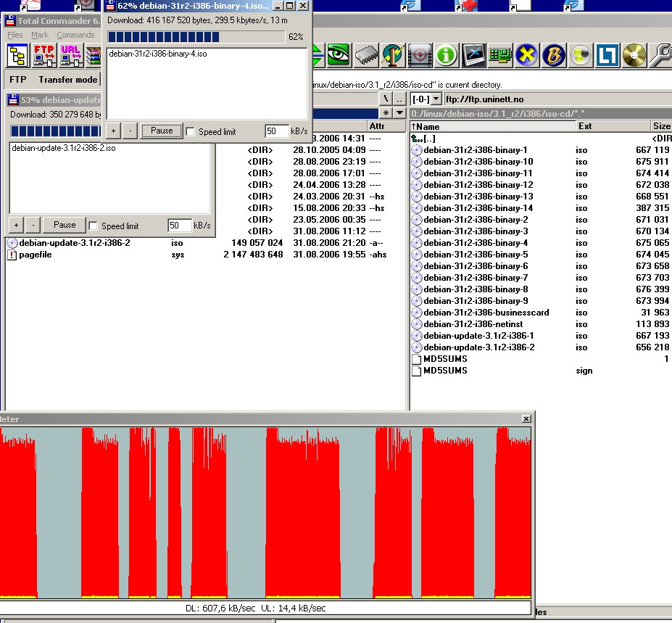672x623 pixels.
Task: Click the 53% download progress bar
Action: click(56, 131)
